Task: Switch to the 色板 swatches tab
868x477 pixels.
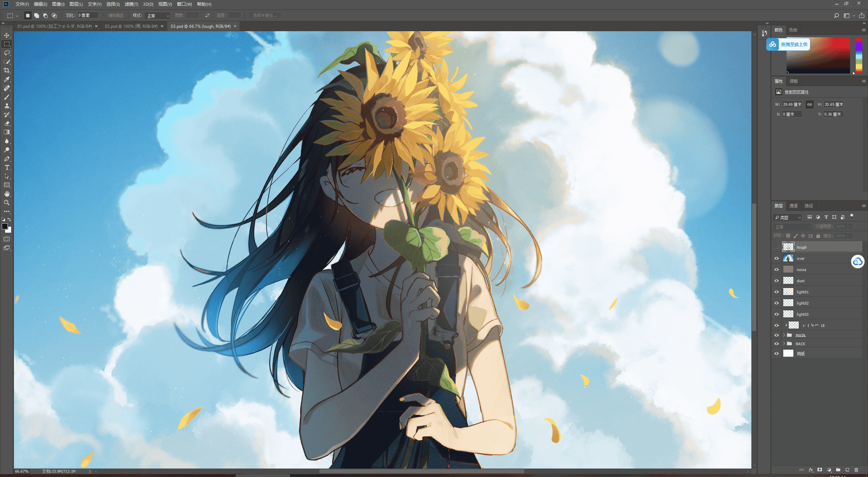Action: (793, 30)
